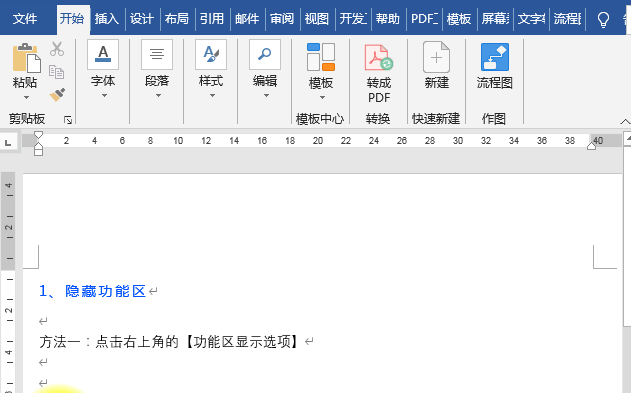Switch to the 插入 insert tab
The image size is (631, 393).
(107, 19)
